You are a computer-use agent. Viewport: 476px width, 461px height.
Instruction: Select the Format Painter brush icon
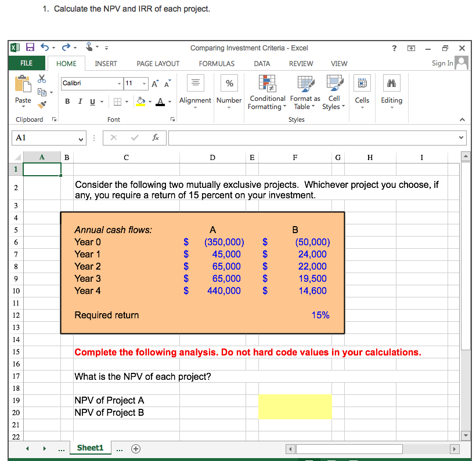point(42,104)
